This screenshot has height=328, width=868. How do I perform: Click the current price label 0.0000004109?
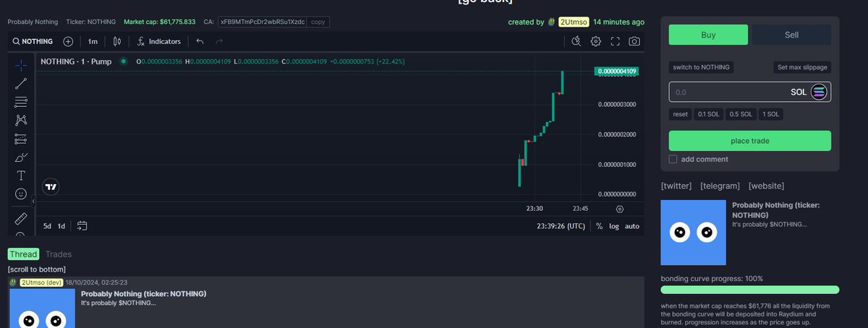(x=616, y=72)
